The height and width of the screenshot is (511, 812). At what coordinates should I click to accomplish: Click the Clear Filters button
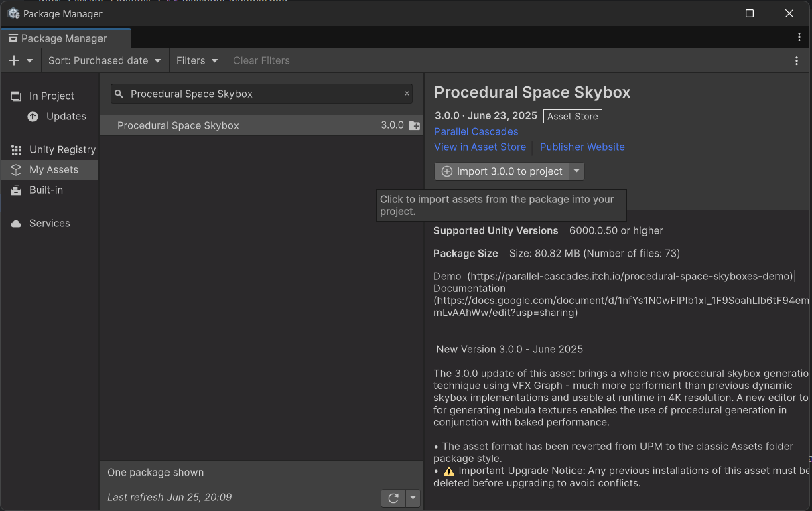[261, 60]
